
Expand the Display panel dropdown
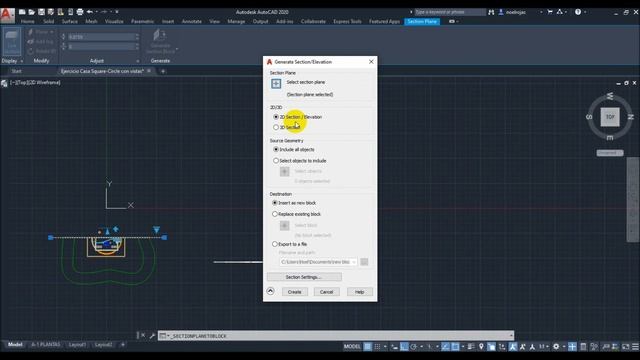click(21, 61)
